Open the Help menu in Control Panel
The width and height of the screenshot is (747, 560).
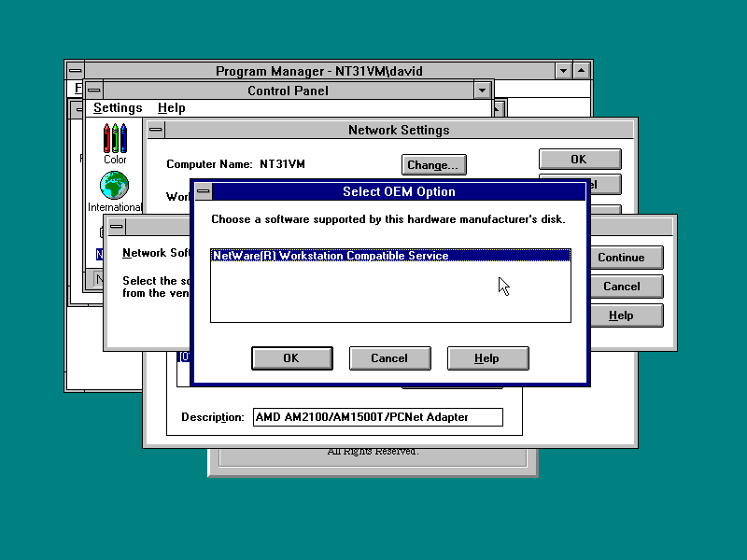coord(172,108)
